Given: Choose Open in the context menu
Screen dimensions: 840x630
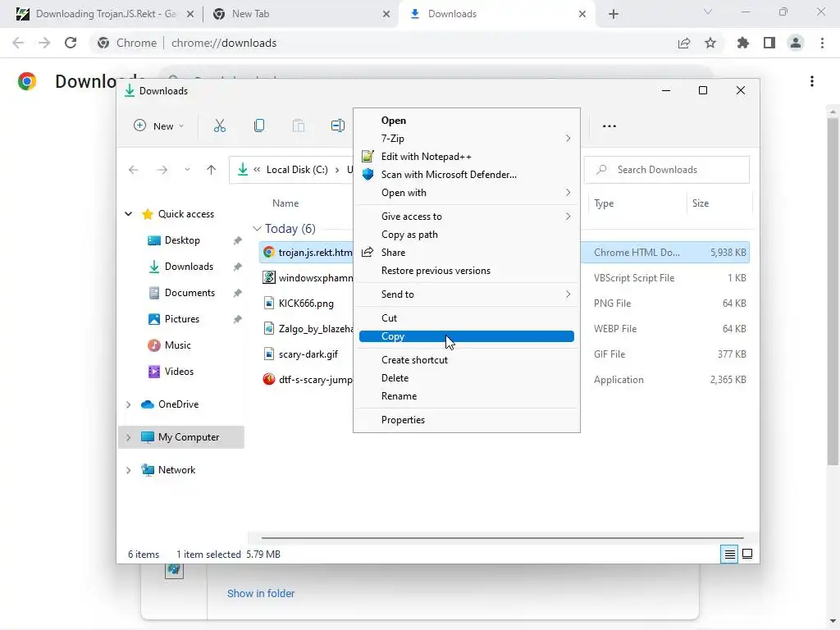Looking at the screenshot, I should pos(466,121).
